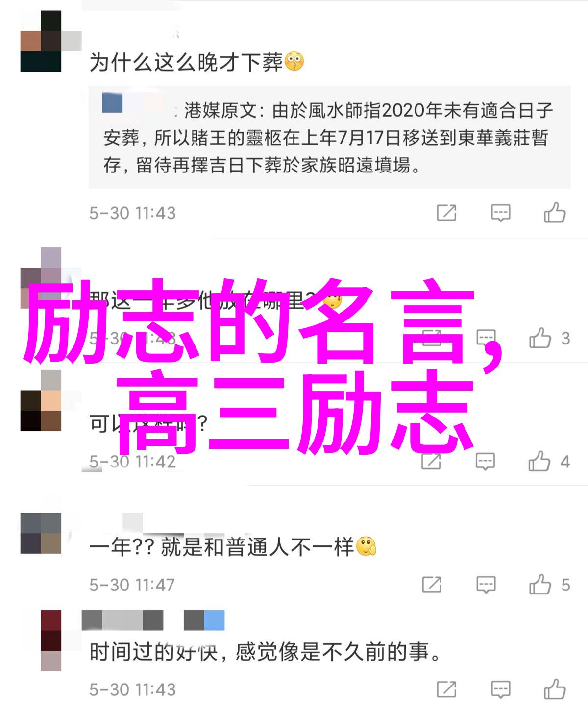The image size is (588, 712).
Task: Share the 时间过的好快 comment
Action: [446, 689]
